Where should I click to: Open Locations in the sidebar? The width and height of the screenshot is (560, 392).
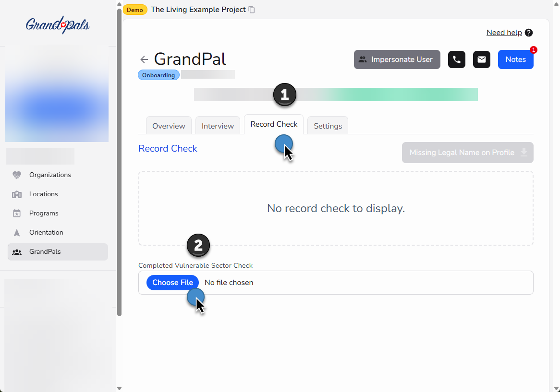pos(58,194)
